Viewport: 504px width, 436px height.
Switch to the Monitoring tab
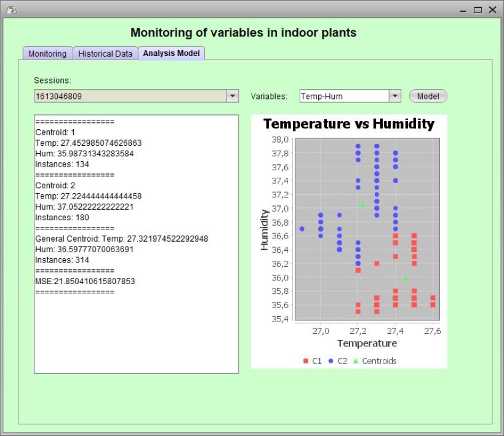[47, 54]
